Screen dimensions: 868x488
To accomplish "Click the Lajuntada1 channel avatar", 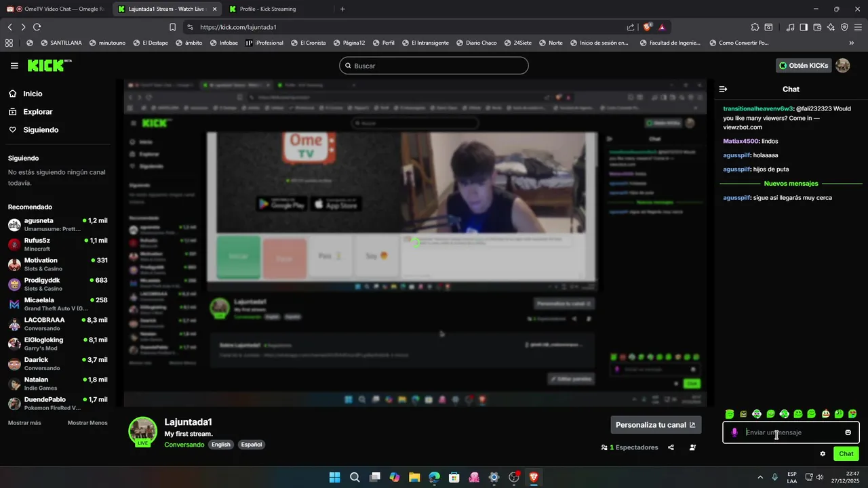I will point(143,431).
